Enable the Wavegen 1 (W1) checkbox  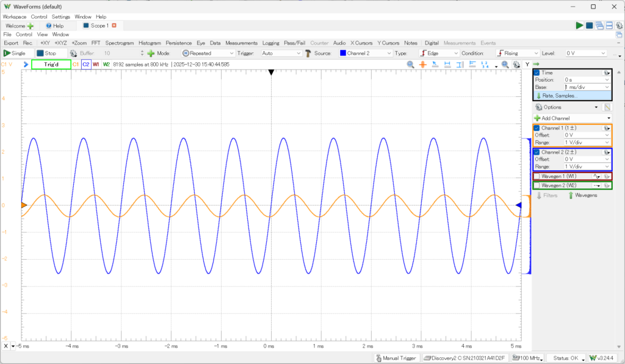coord(537,176)
